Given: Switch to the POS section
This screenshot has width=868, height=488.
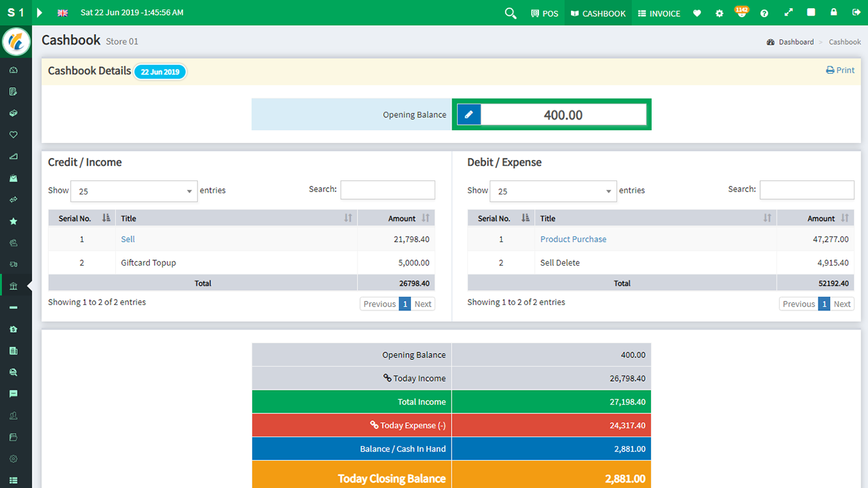Looking at the screenshot, I should click(x=545, y=12).
